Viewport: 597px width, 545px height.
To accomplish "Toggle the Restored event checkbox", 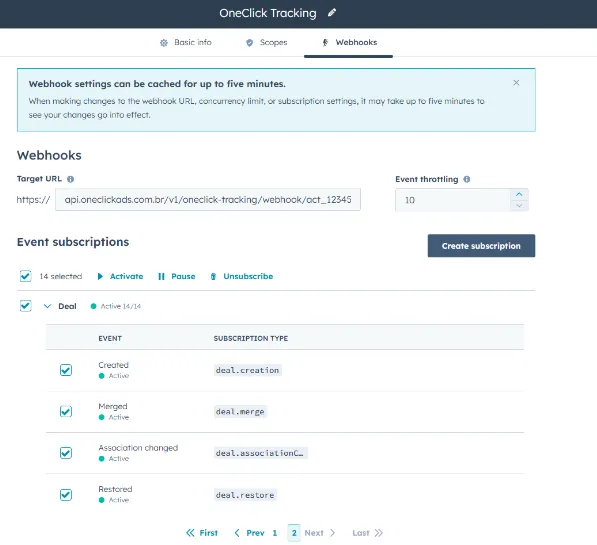I will click(66, 494).
